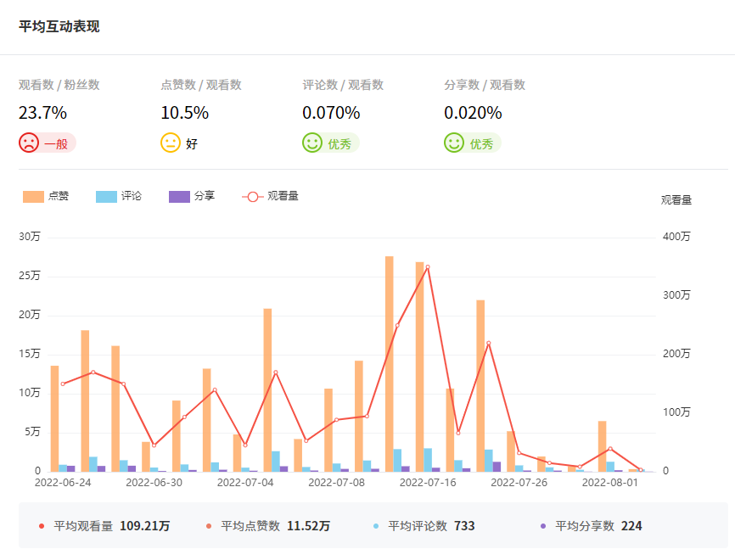Click the orange dot beside 平均点赞数
The width and height of the screenshot is (735, 560).
coord(209,526)
